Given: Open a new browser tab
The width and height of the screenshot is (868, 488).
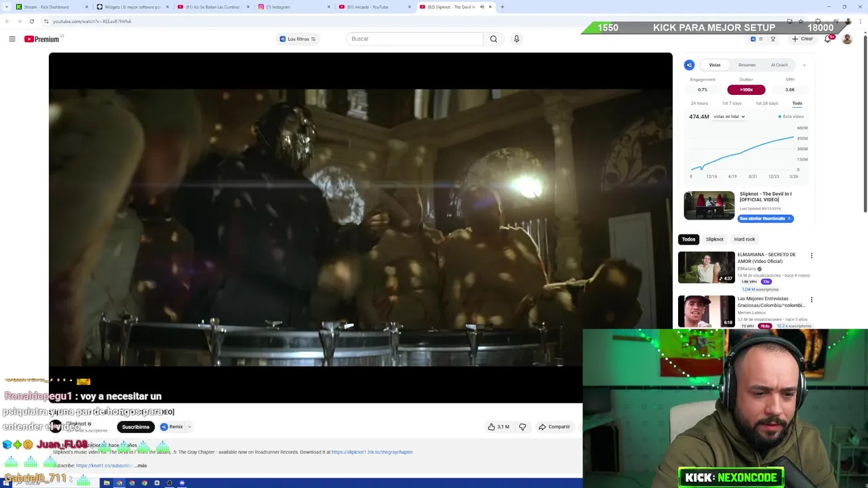Looking at the screenshot, I should click(x=502, y=7).
